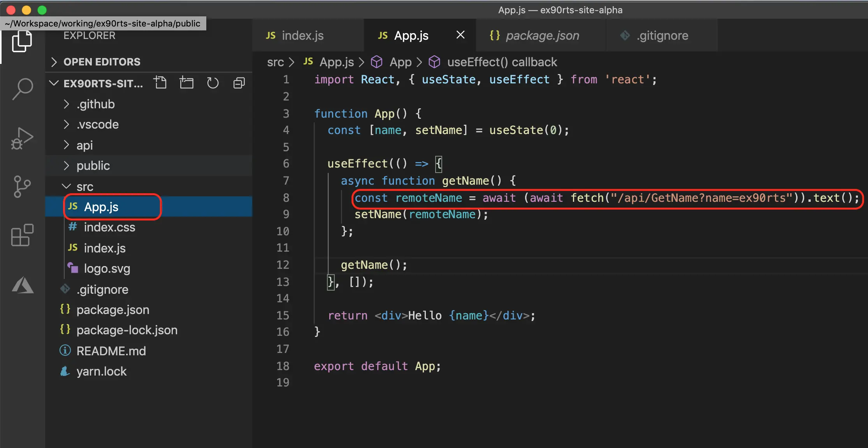Expand the OPEN EDITORS section
The width and height of the screenshot is (868, 448).
click(102, 62)
